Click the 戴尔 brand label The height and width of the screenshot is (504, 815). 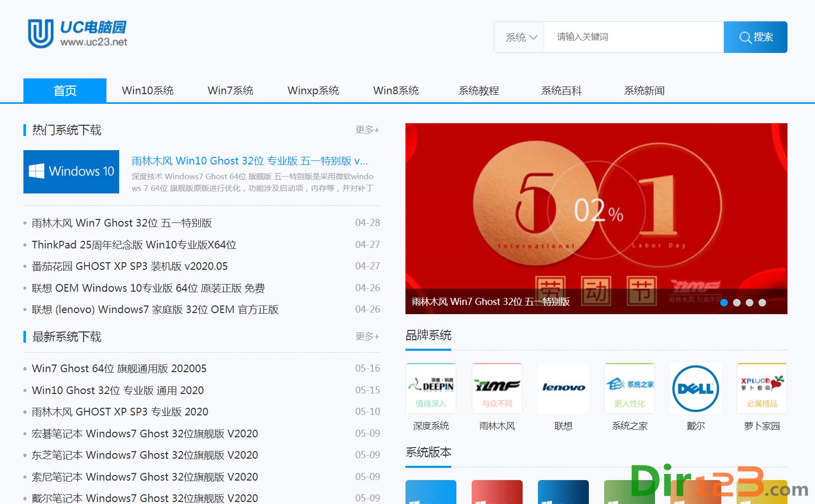(x=696, y=426)
